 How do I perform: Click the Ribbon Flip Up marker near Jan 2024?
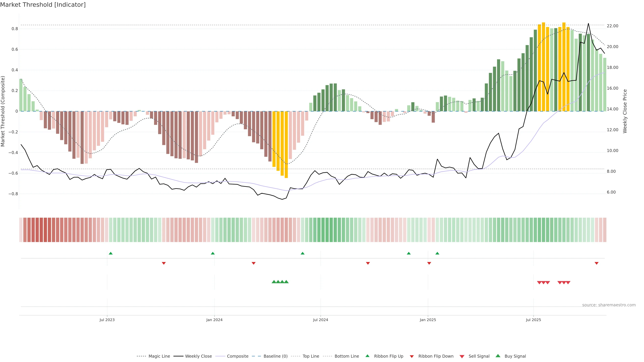[213, 253]
